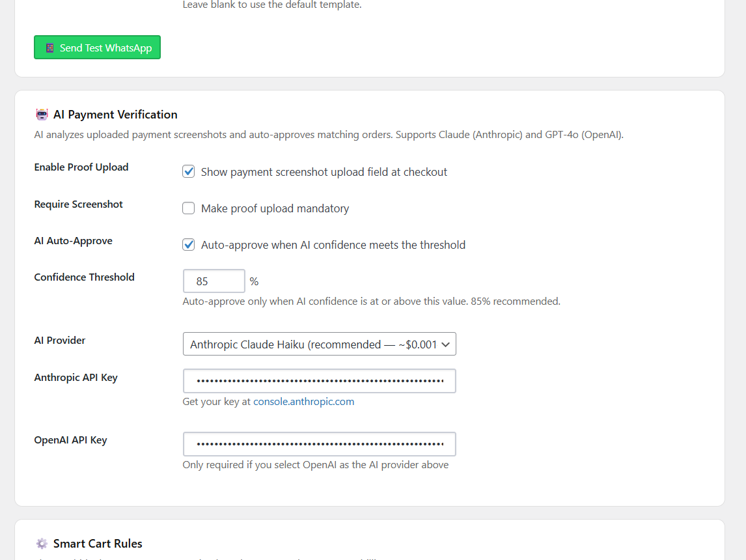
Task: Click the Require Screenshot row label
Action: 78,204
